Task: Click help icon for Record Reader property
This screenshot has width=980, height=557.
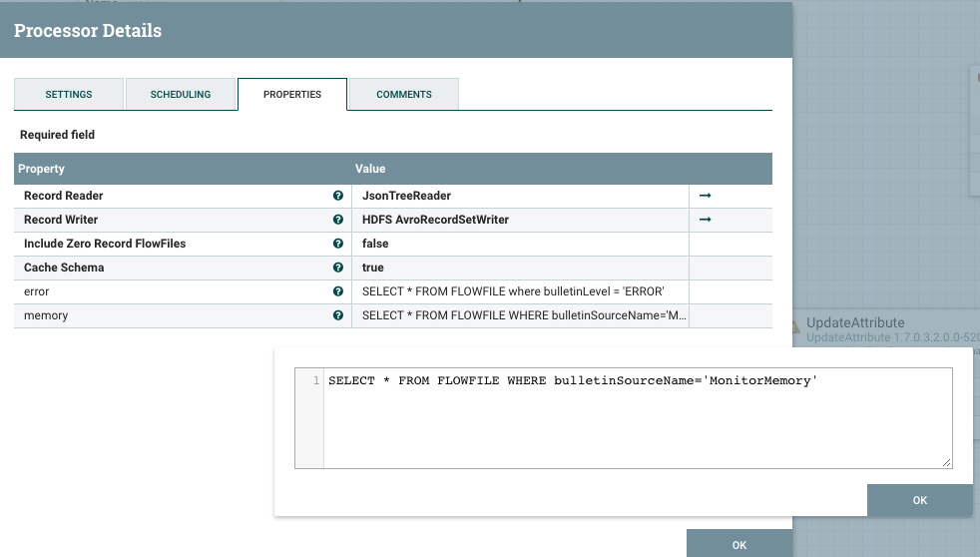Action: (338, 196)
